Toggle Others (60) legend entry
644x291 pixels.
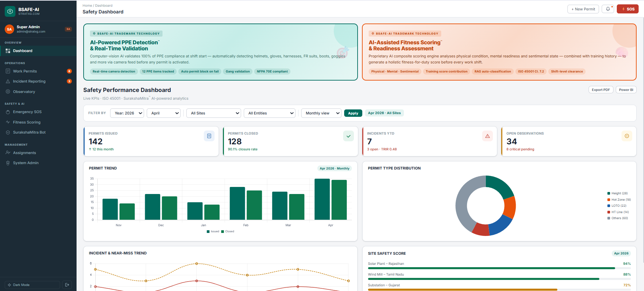pos(617,218)
